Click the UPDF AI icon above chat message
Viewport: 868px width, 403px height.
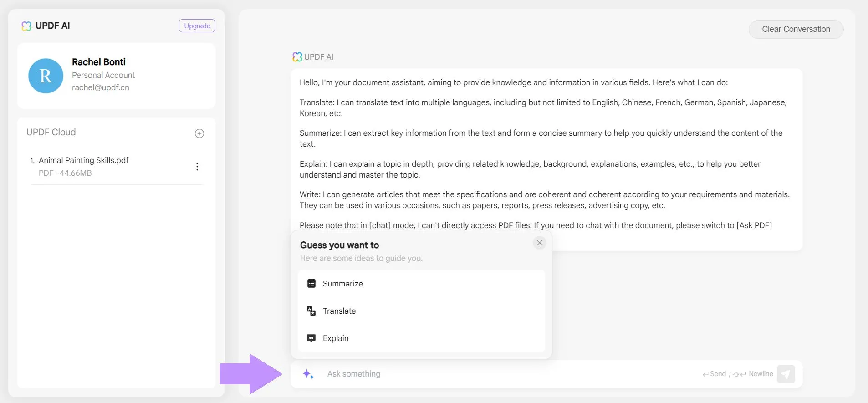pyautogui.click(x=297, y=57)
